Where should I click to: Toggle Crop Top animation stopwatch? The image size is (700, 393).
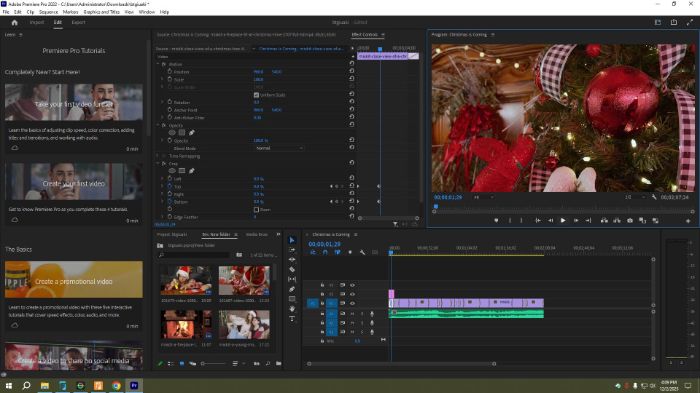(170, 186)
